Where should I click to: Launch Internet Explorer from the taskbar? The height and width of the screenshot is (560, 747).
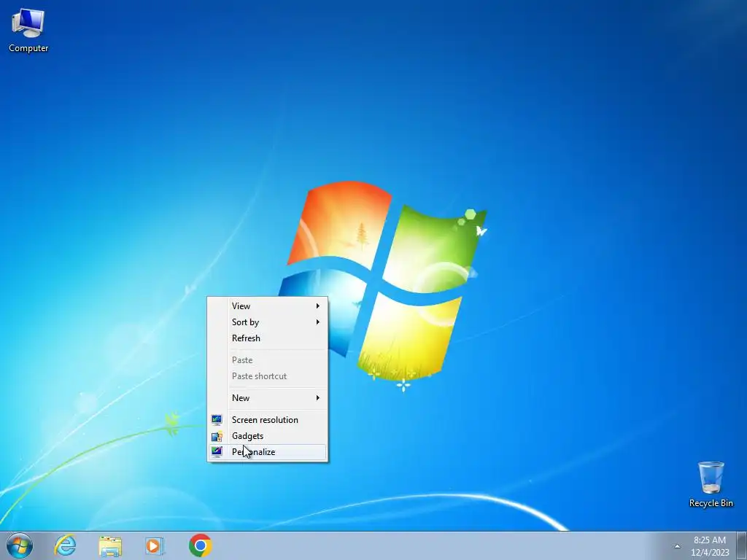tap(65, 545)
